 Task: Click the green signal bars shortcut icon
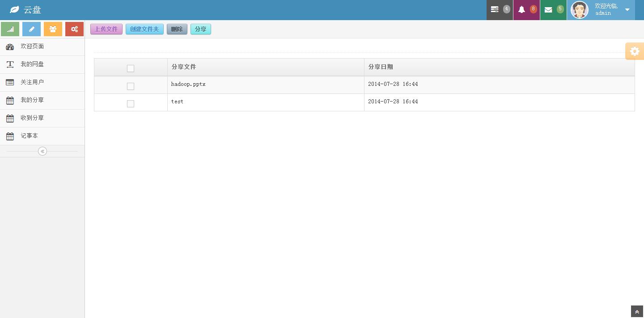(10, 29)
